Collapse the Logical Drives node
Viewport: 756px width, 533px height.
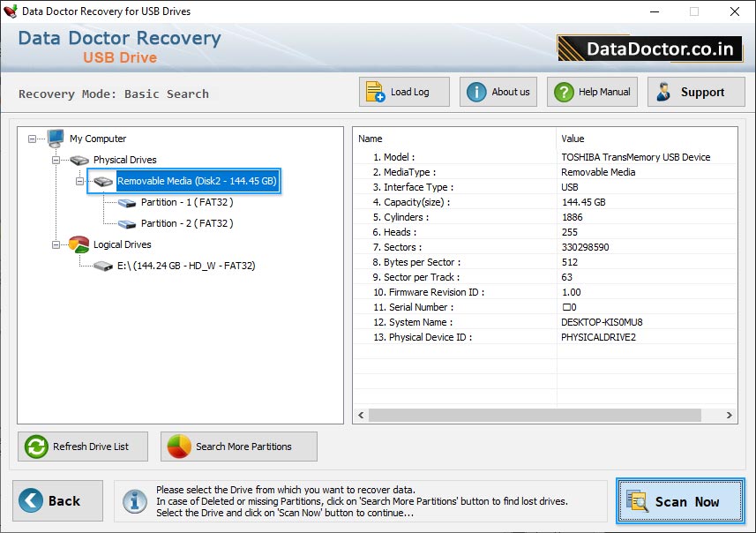pos(56,244)
